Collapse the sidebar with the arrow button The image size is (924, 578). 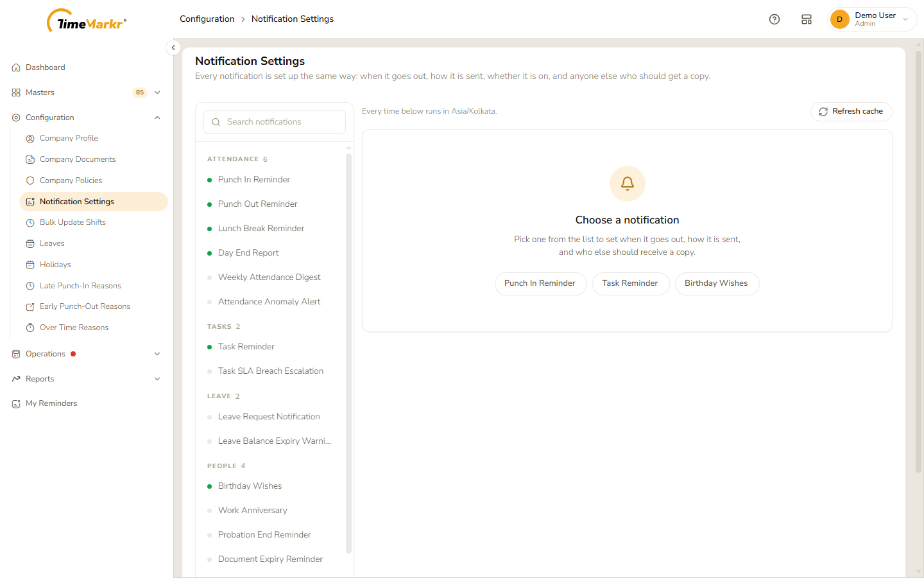(173, 48)
